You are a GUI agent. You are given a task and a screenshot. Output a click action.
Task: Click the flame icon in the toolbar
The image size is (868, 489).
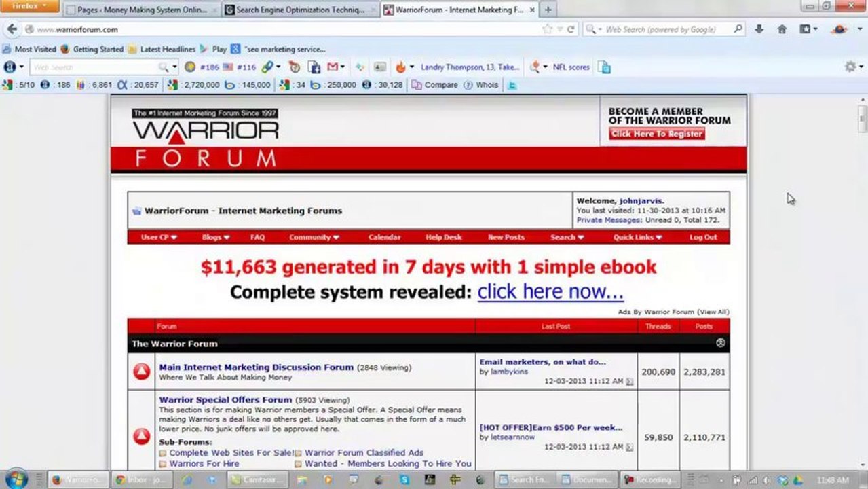pyautogui.click(x=400, y=67)
